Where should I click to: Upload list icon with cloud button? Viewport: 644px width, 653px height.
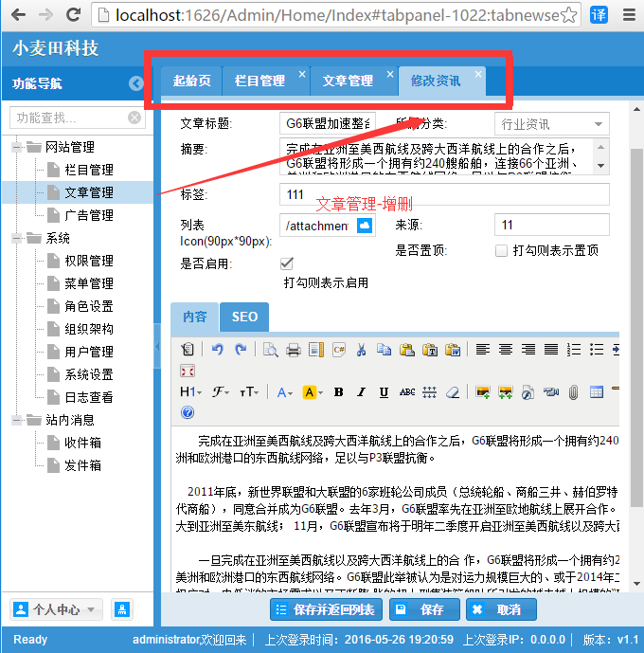[365, 226]
